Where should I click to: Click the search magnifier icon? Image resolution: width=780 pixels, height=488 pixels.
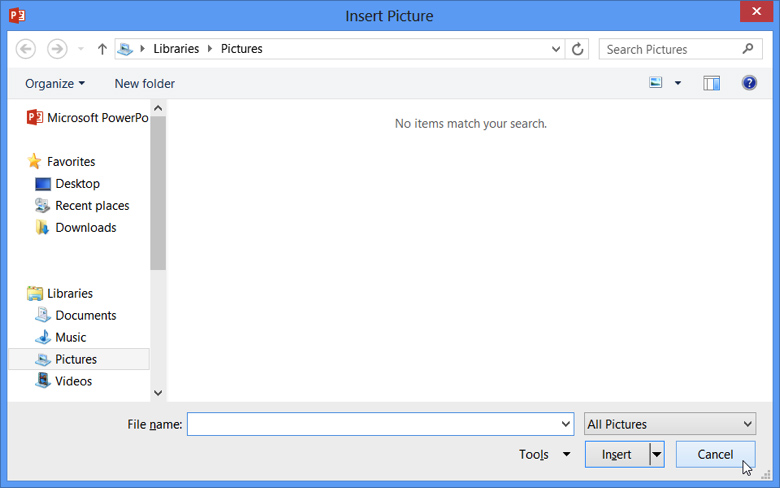pos(748,49)
